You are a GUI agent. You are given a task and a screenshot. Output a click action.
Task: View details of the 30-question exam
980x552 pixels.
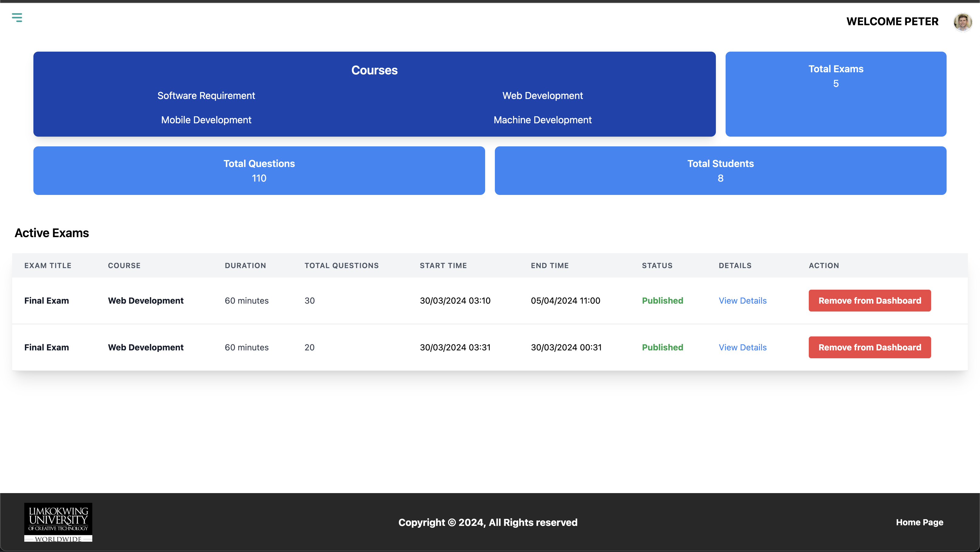(x=742, y=301)
